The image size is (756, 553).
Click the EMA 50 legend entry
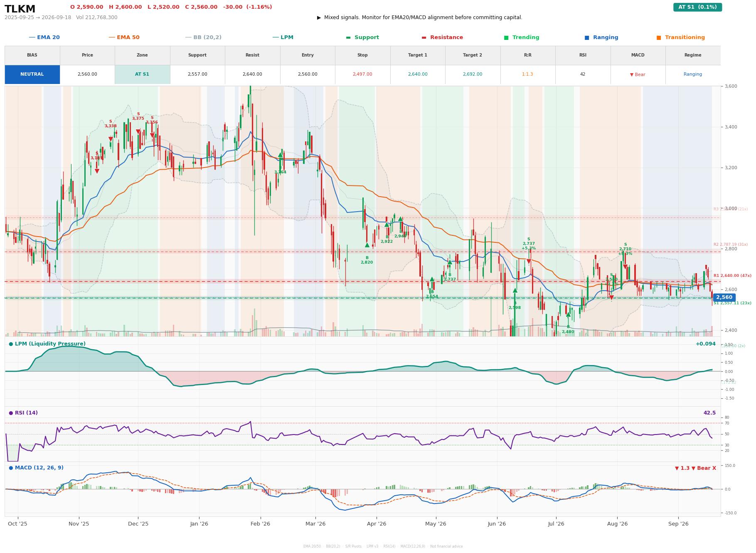pos(124,37)
